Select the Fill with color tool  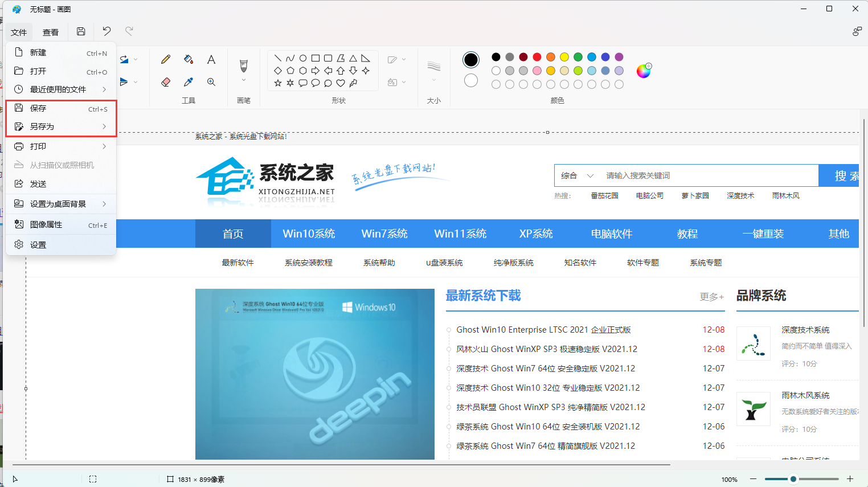point(189,59)
